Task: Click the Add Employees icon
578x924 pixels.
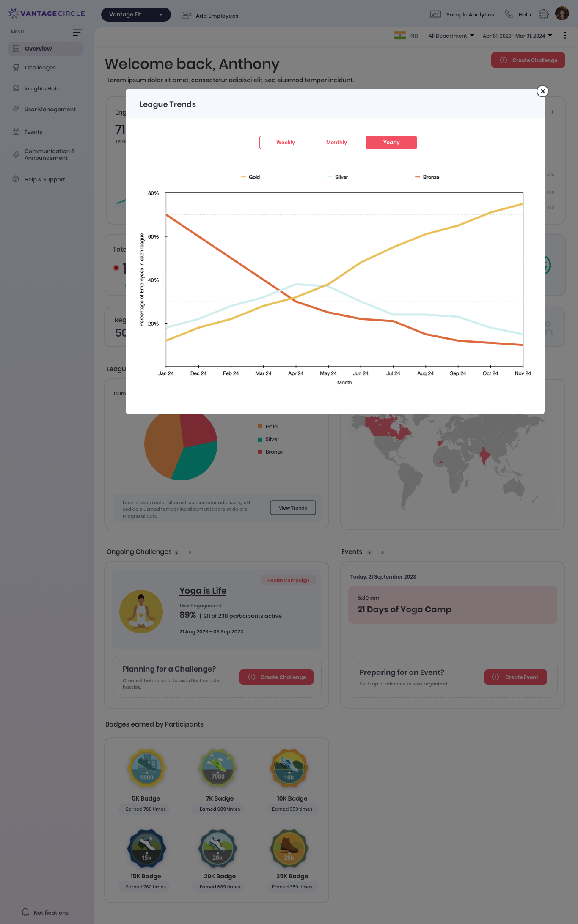Action: click(x=187, y=16)
